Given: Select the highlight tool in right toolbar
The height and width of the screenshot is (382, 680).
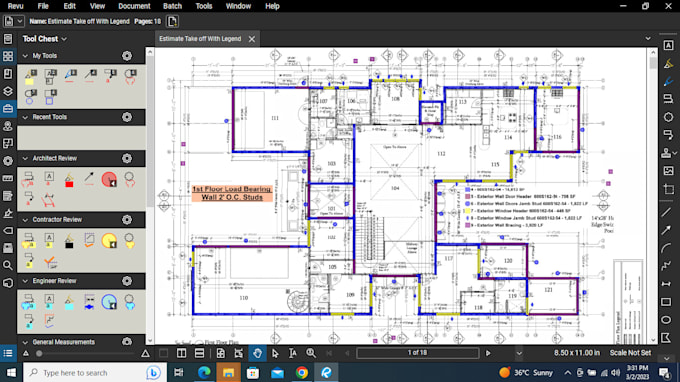Looking at the screenshot, I should tap(668, 63).
